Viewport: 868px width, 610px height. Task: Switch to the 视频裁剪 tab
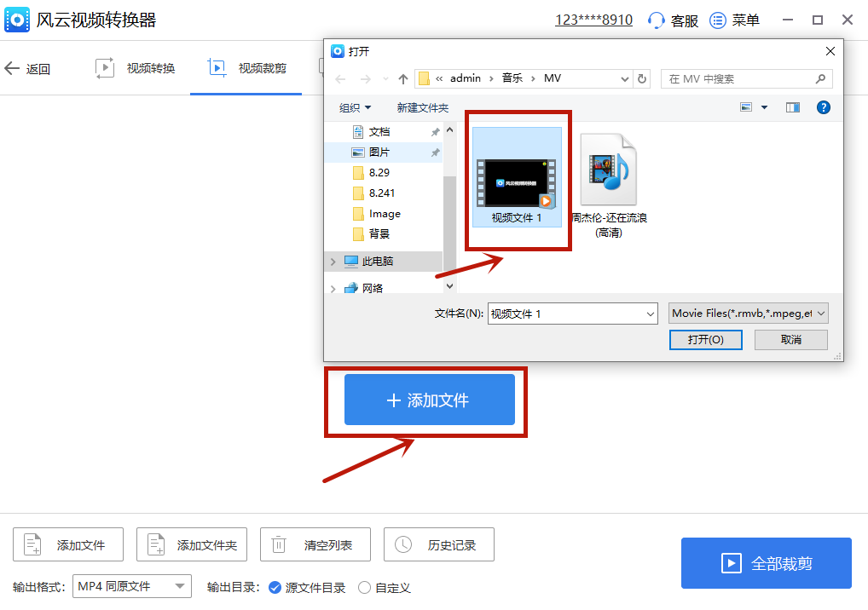click(247, 68)
